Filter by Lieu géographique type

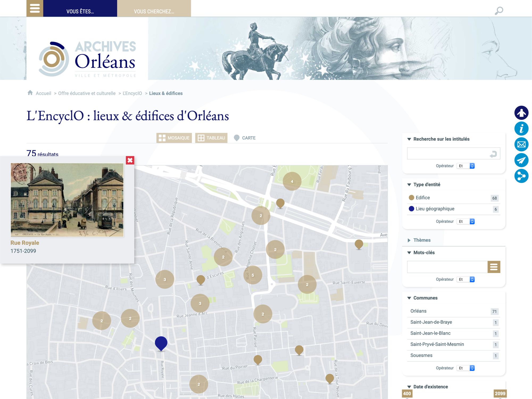[435, 209]
